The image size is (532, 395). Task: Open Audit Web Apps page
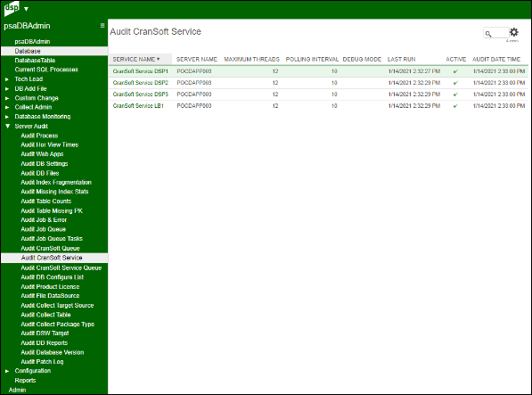coord(42,154)
